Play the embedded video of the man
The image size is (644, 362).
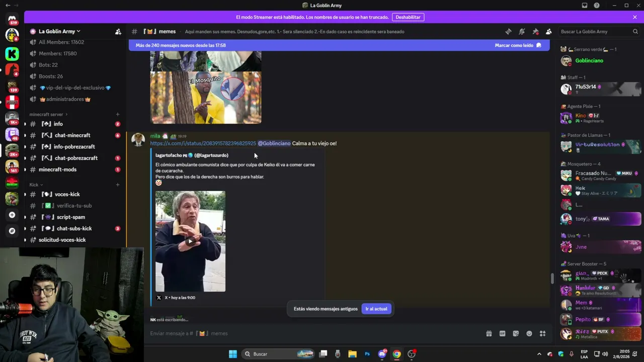[190, 241]
